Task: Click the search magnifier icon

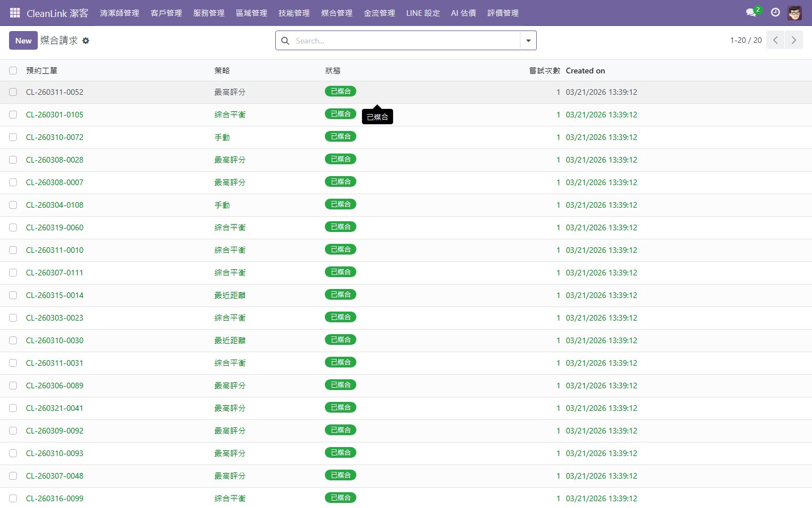Action: click(285, 41)
